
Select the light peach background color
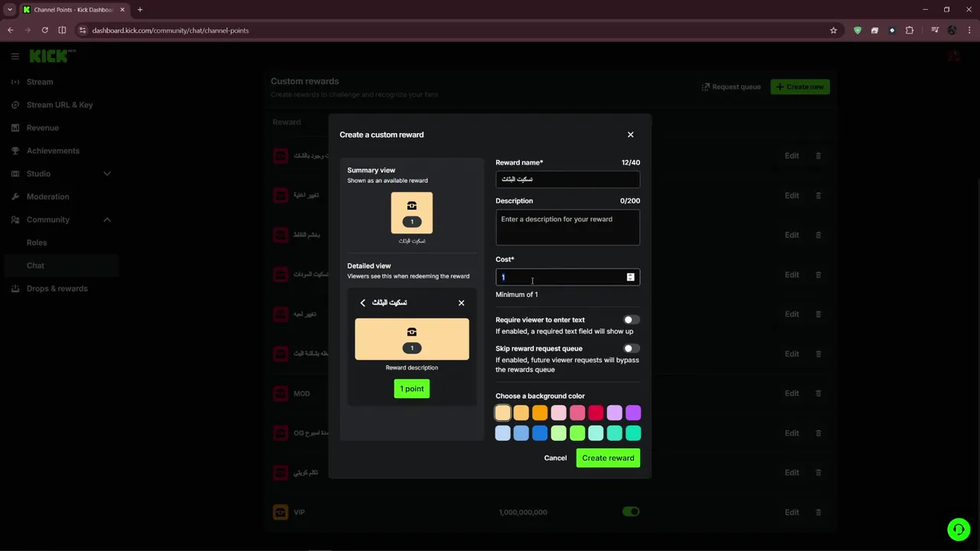coord(502,413)
